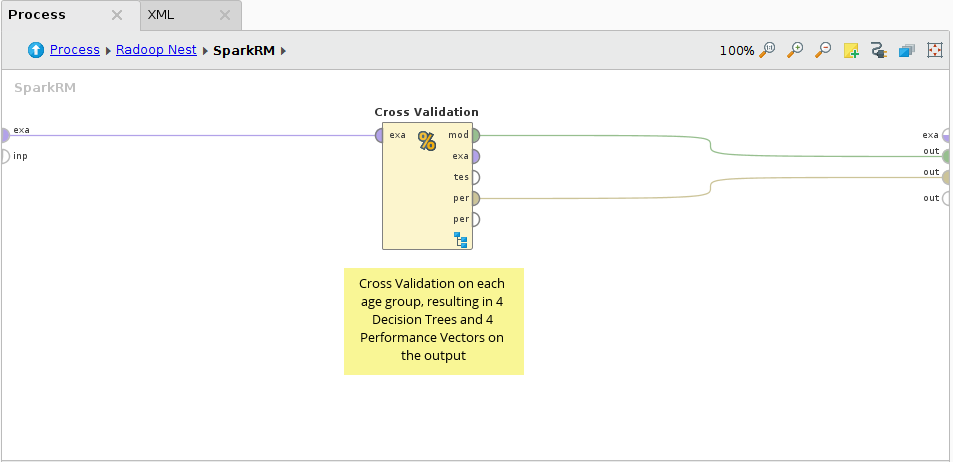
Task: Go to Radoop Nest breadcrumb link
Action: (156, 49)
